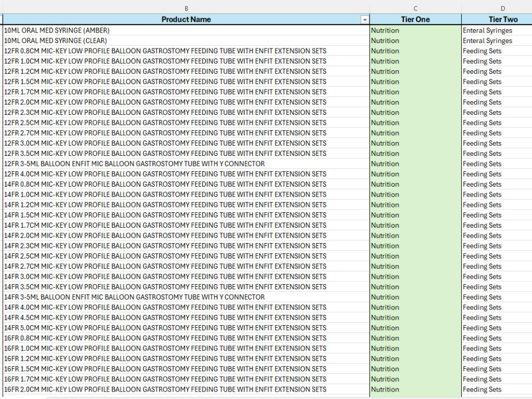Select Nutrition cell in 12FR 3-5ML BALLOON row
This screenshot has height=399, width=532.
(415, 163)
